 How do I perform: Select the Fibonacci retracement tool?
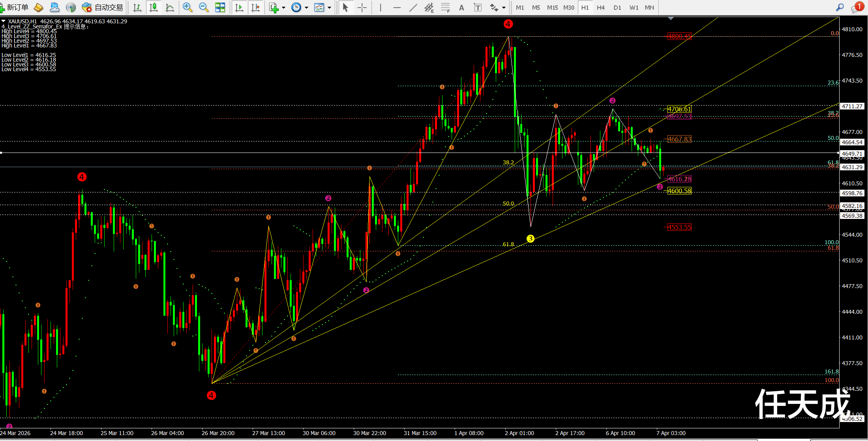coord(445,8)
